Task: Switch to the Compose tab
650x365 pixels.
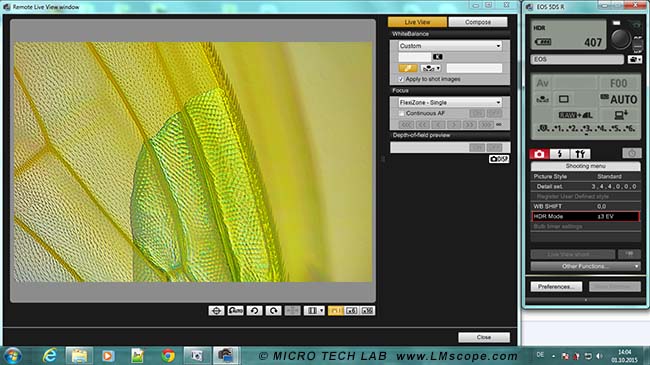Action: click(478, 22)
